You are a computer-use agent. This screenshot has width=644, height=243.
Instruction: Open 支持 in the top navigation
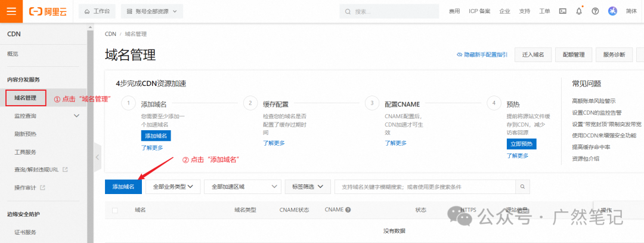(x=525, y=11)
